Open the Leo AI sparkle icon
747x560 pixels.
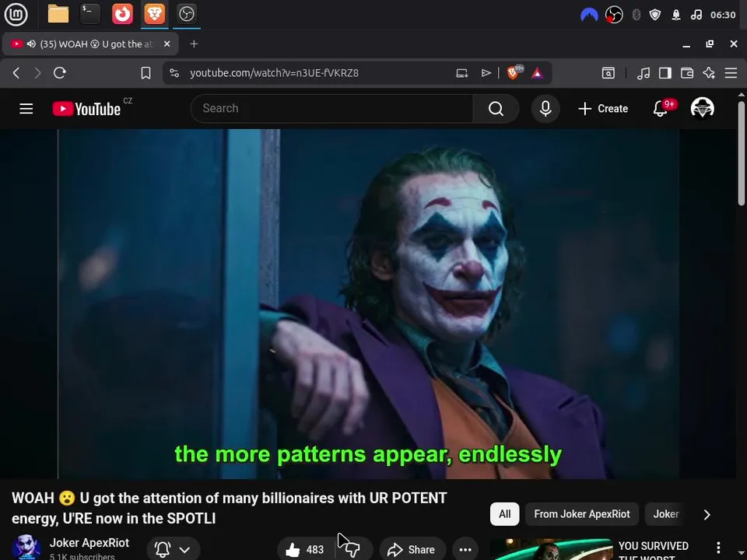[709, 73]
